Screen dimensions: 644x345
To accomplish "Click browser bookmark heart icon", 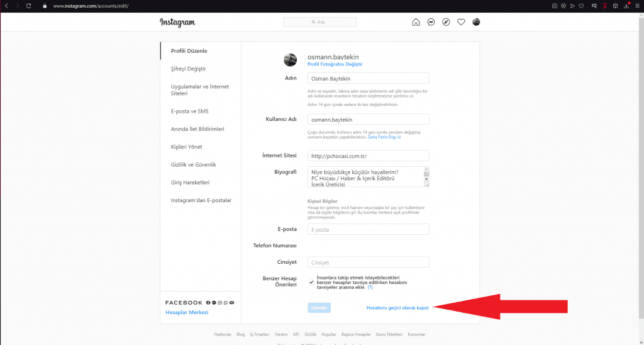I will [581, 6].
